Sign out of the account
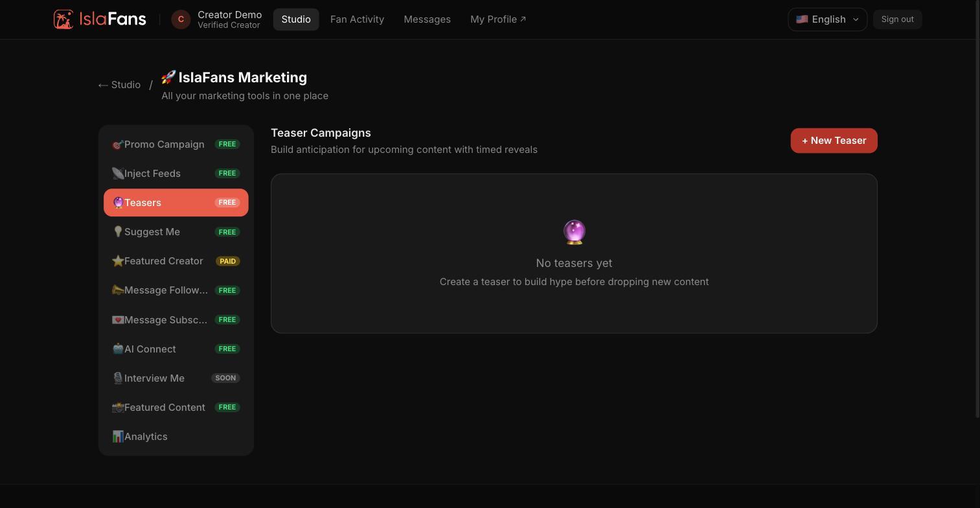 point(897,19)
